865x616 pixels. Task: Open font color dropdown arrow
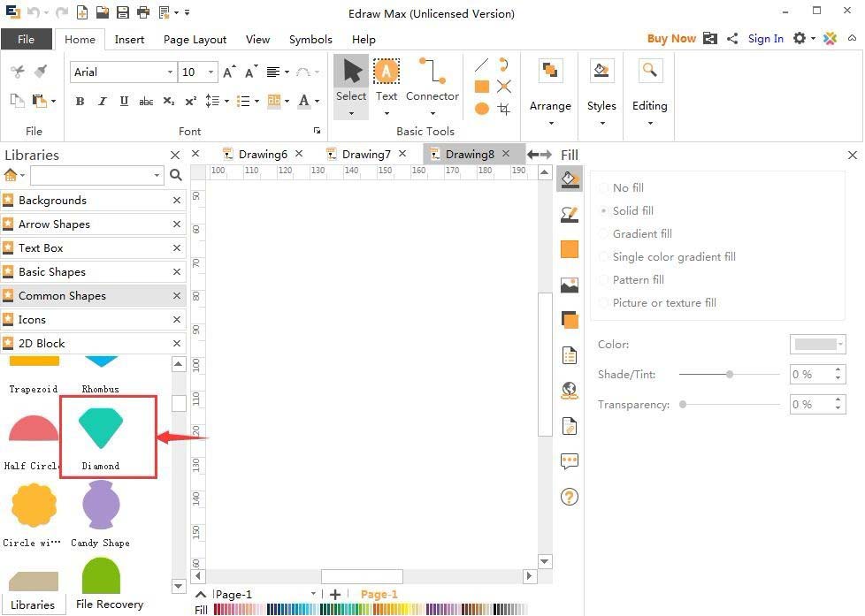pyautogui.click(x=318, y=101)
